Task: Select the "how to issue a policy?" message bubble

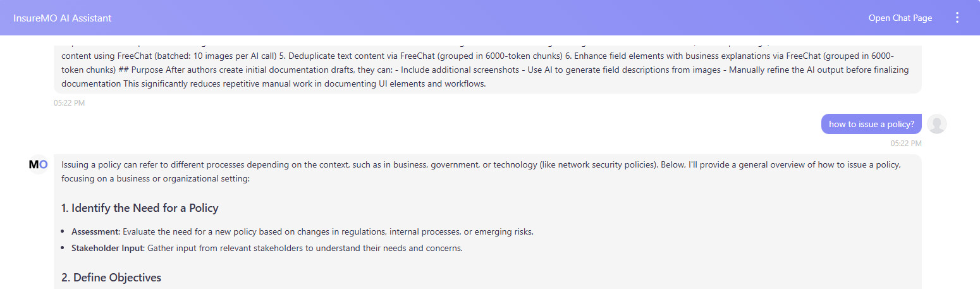Action: coord(871,124)
